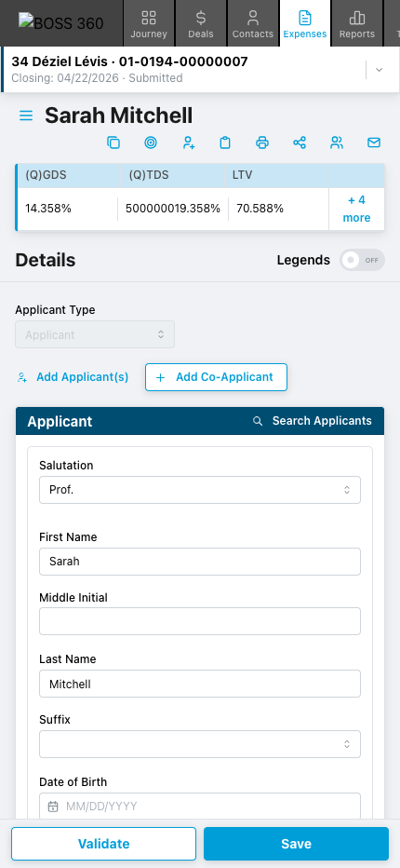The image size is (400, 868).
Task: Click the Validate button
Action: (x=103, y=844)
